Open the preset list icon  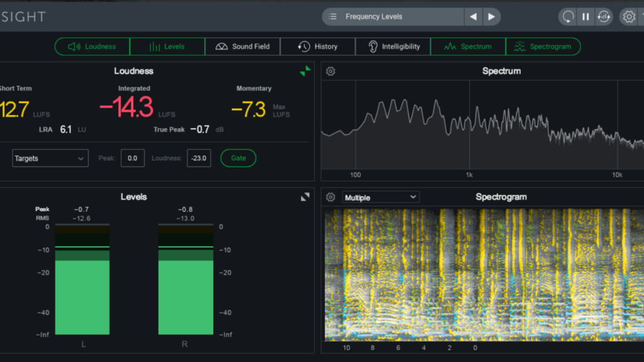333,17
